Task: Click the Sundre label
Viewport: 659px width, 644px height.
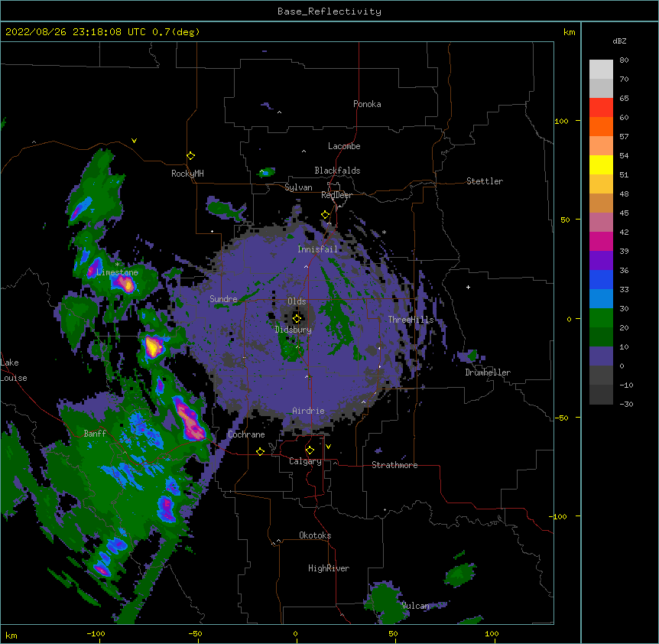Action: pyautogui.click(x=223, y=299)
